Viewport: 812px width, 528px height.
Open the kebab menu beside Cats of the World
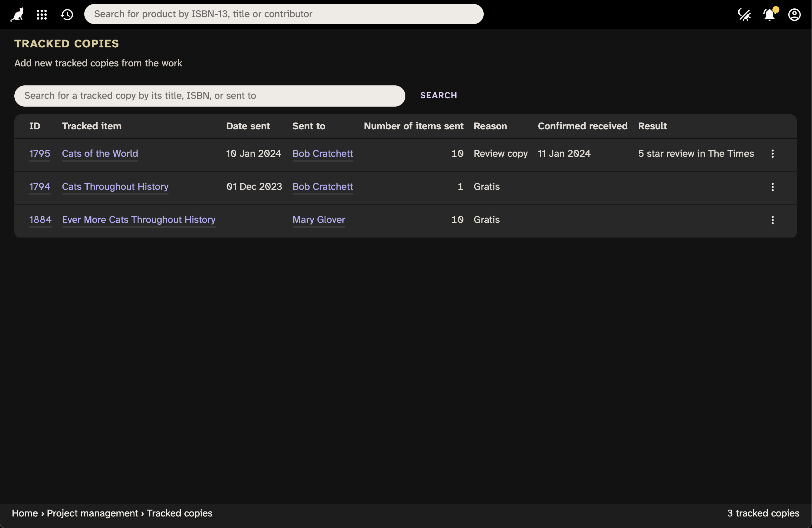tap(772, 154)
